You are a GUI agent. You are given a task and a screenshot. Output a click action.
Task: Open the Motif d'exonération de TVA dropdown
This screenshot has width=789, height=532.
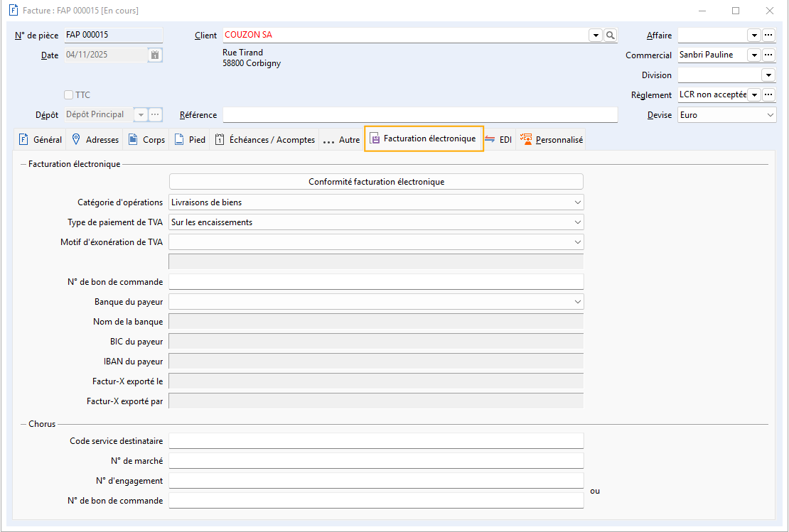[x=577, y=242]
